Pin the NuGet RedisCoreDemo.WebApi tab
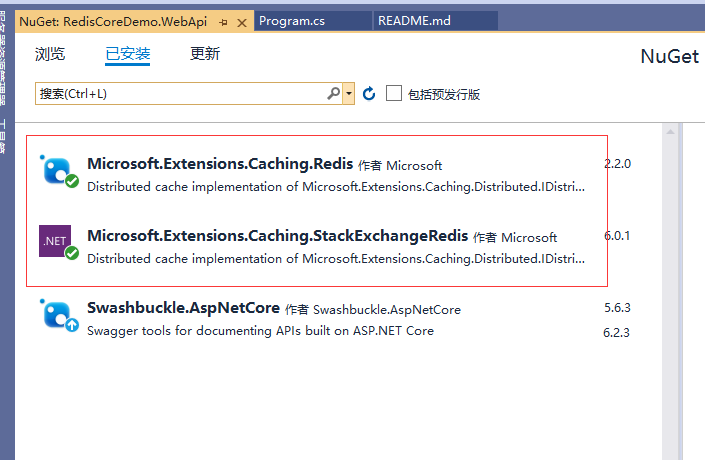This screenshot has height=460, width=705. pyautogui.click(x=223, y=22)
